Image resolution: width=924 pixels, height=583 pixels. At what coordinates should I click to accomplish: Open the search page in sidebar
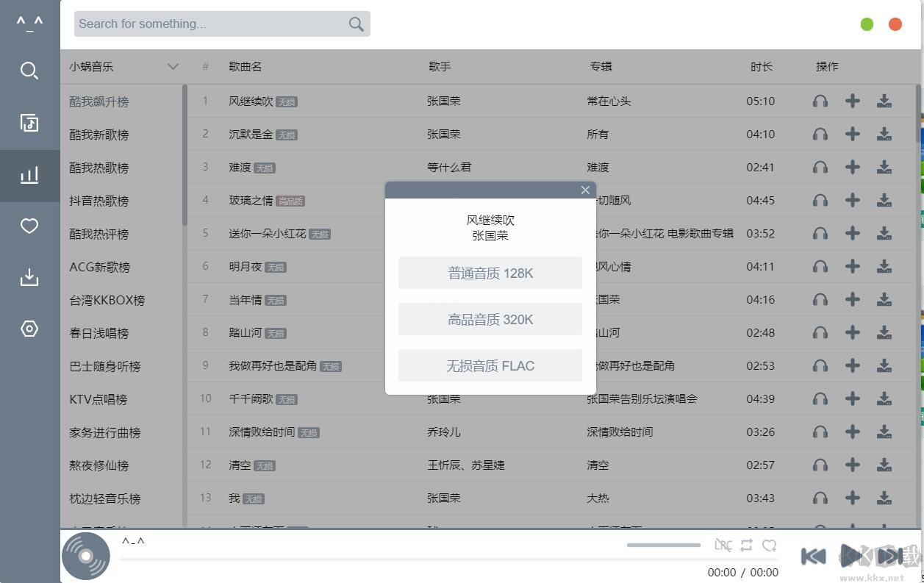29,71
